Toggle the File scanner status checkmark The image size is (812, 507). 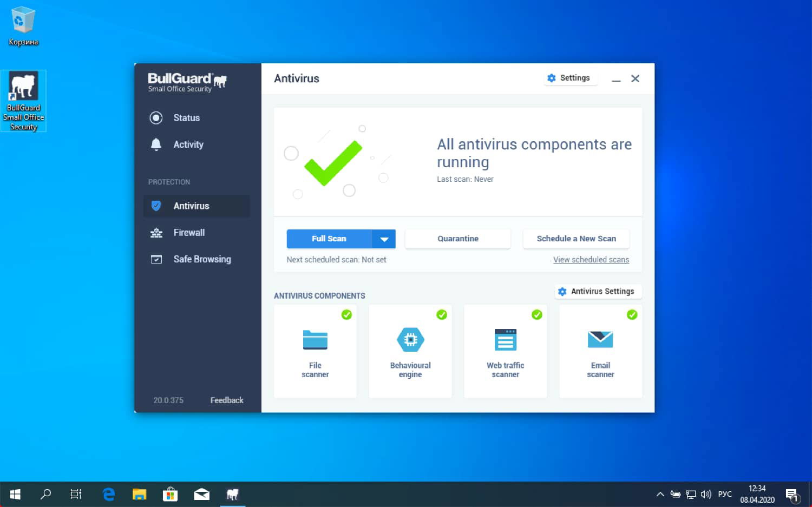pos(346,314)
